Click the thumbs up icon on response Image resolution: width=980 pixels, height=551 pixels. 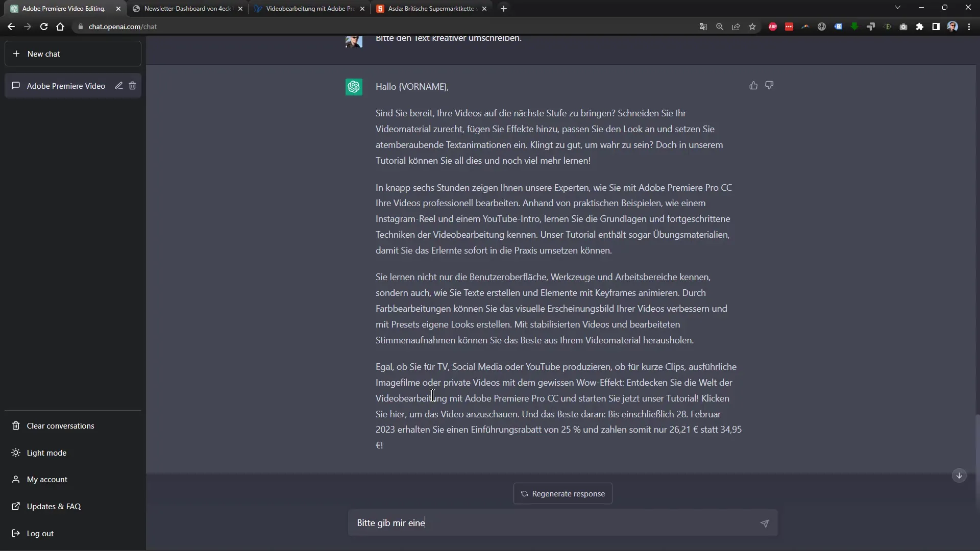click(754, 85)
